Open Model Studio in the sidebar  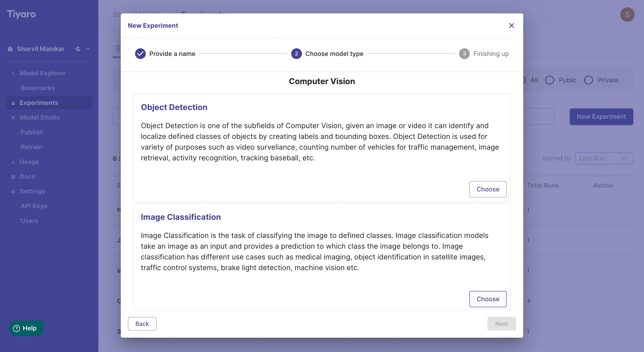click(x=40, y=117)
